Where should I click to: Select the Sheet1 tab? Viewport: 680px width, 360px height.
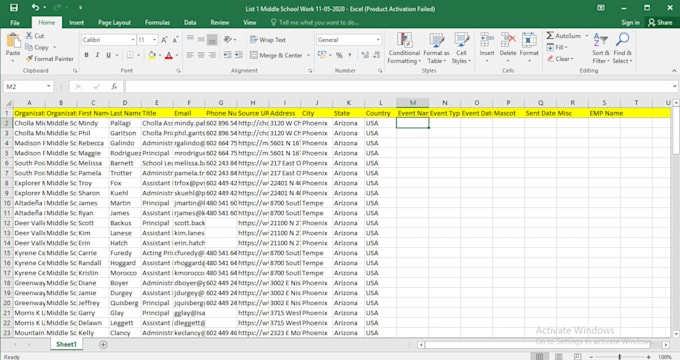66,344
